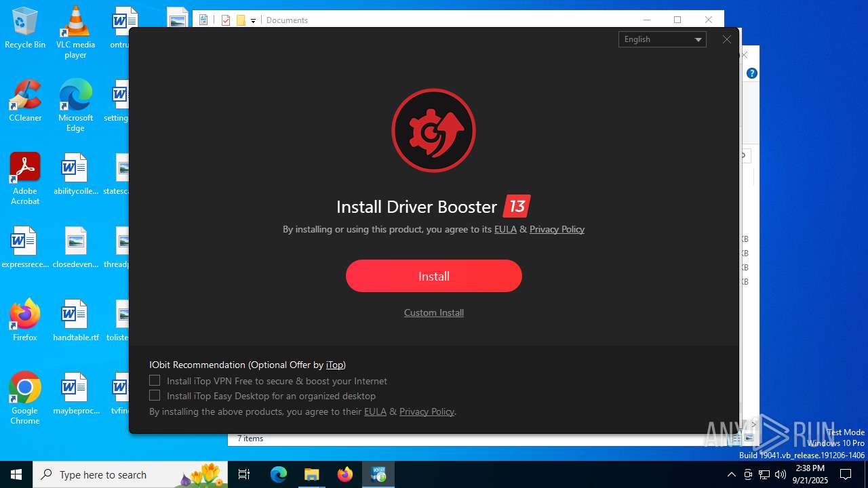The image size is (868, 488).
Task: Open Quick Access Toolbar dropdown in Documents window
Action: point(253,20)
